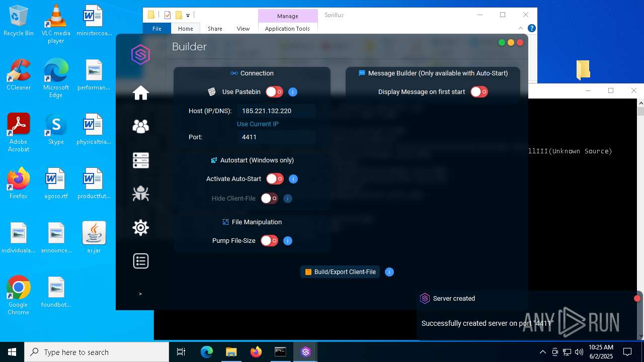The height and width of the screenshot is (362, 644).
Task: Open Task View on taskbar
Action: (x=181, y=352)
